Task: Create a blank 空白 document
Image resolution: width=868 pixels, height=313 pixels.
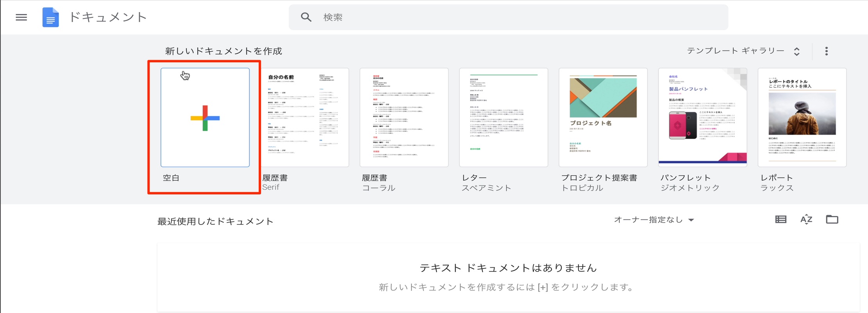Action: [205, 117]
